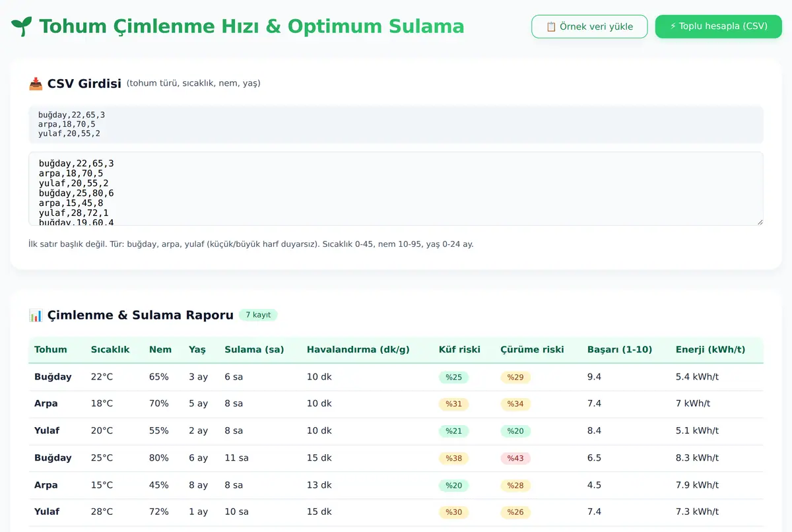Image resolution: width=792 pixels, height=532 pixels.
Task: Click the 5.1 kWh/t energy value
Action: (697, 430)
